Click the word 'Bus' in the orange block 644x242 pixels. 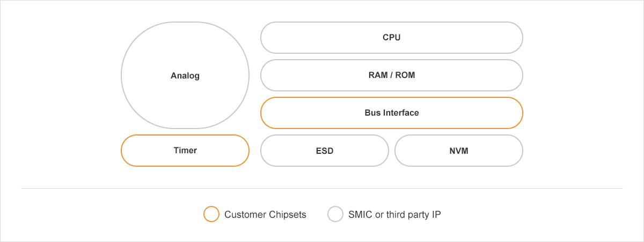(x=371, y=113)
